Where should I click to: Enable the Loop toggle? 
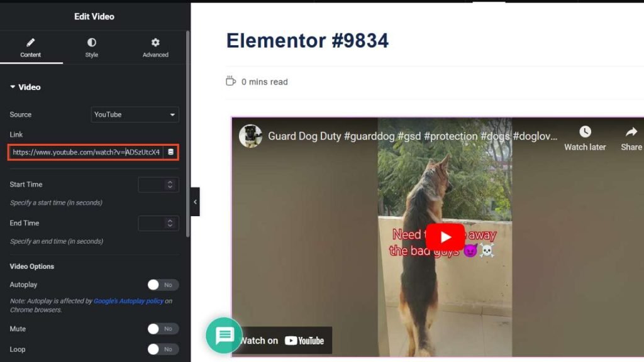163,349
